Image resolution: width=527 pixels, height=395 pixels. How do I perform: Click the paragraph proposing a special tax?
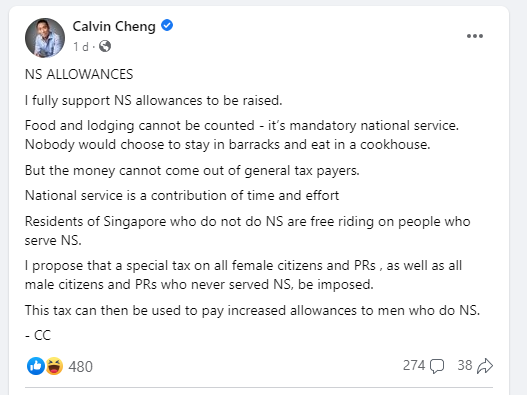click(x=244, y=275)
